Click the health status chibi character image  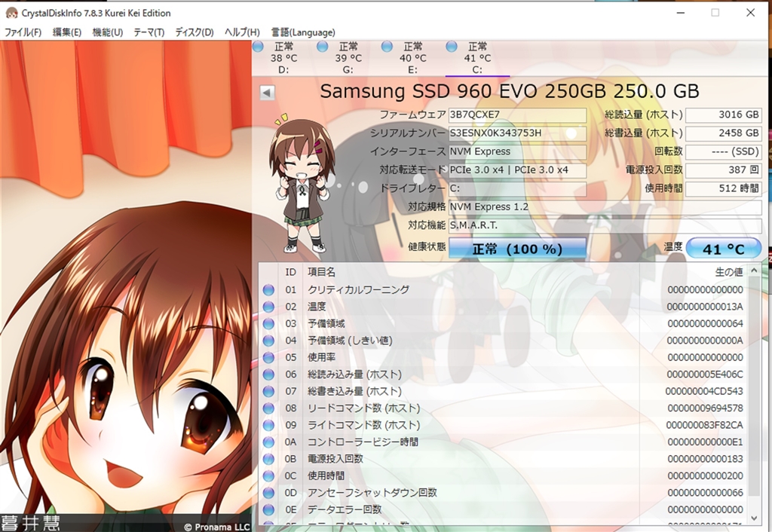[302, 184]
